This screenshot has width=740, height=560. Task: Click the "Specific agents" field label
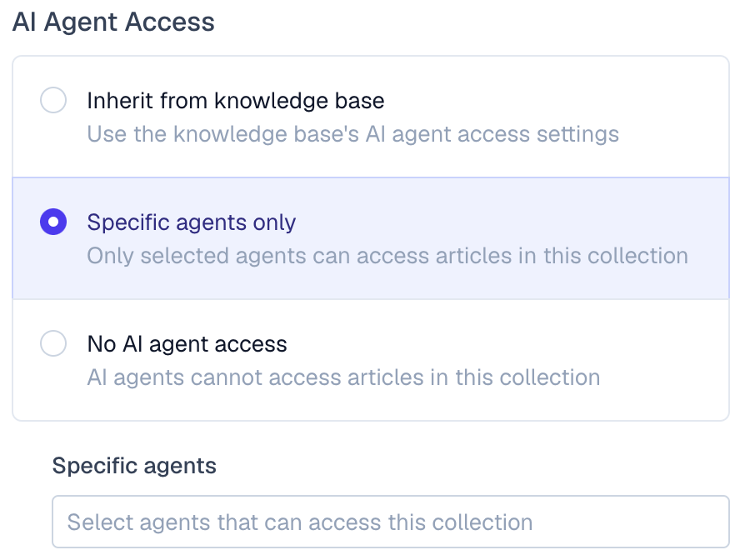pos(134,465)
